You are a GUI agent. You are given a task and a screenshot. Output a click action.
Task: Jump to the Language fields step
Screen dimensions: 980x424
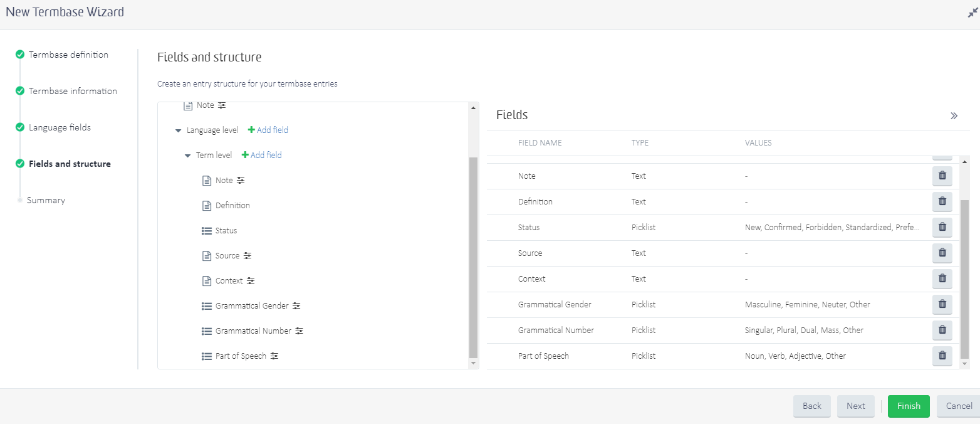[60, 127]
